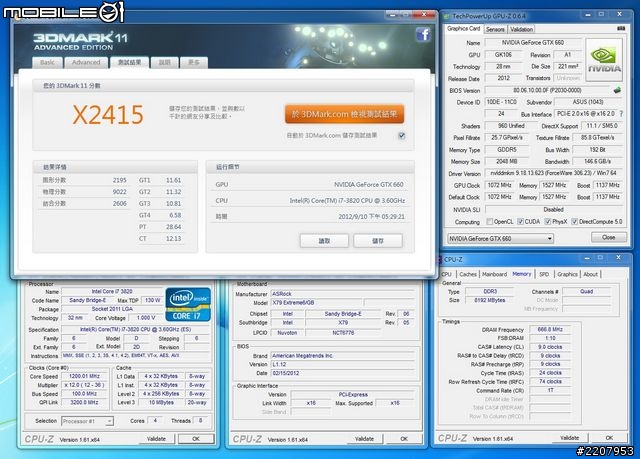640x459 pixels.
Task: Toggle auto-save results on 3DMark.com checkbox
Action: coord(402,136)
